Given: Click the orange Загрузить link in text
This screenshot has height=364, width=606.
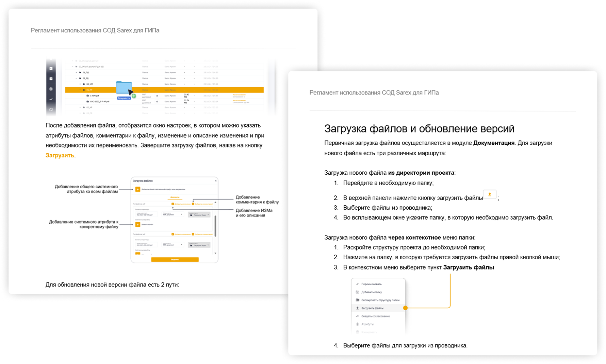Looking at the screenshot, I should [60, 155].
